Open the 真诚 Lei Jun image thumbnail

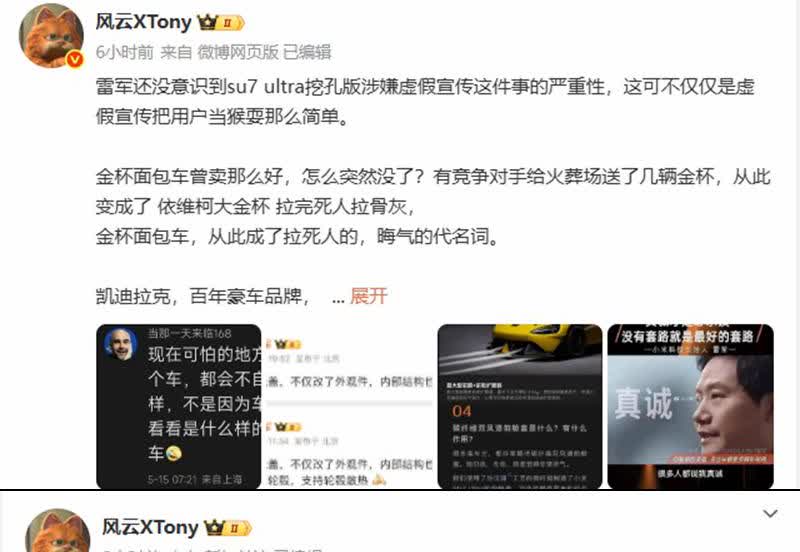tap(690, 407)
